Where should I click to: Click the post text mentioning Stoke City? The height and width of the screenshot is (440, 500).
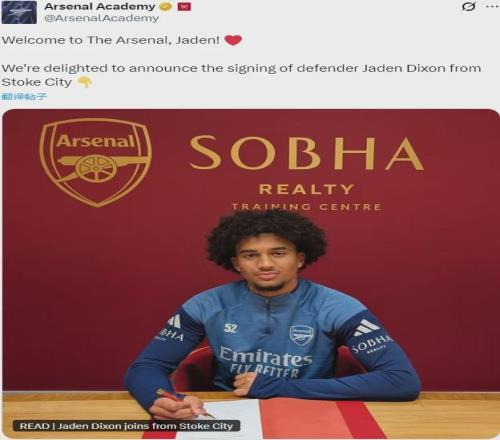[241, 75]
